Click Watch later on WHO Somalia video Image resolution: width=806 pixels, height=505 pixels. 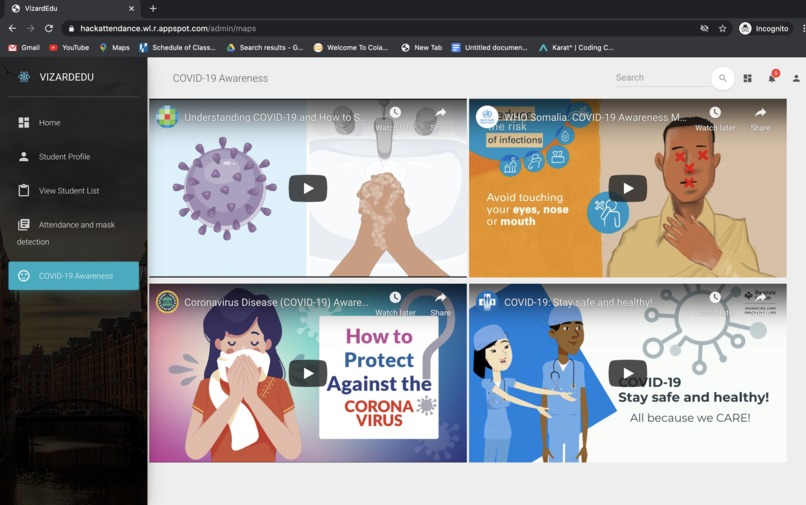(x=715, y=119)
